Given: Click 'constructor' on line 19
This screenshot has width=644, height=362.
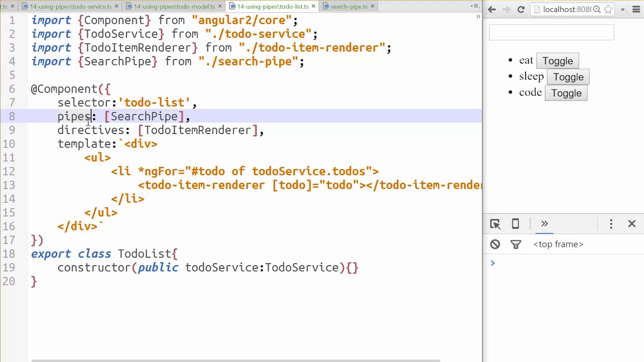Looking at the screenshot, I should pos(95,267).
